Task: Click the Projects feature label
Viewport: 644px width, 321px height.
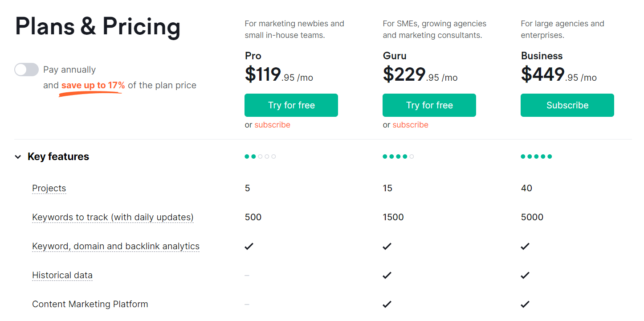Action: click(x=49, y=188)
